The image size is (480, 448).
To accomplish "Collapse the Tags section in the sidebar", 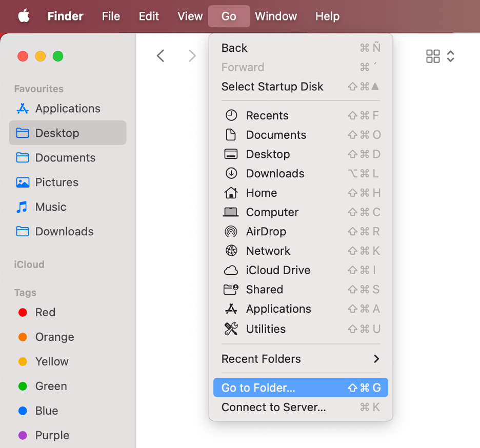I will (x=25, y=293).
